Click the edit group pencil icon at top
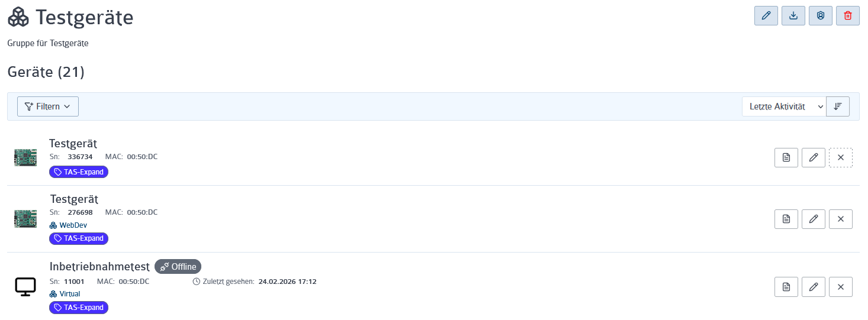 click(x=766, y=16)
